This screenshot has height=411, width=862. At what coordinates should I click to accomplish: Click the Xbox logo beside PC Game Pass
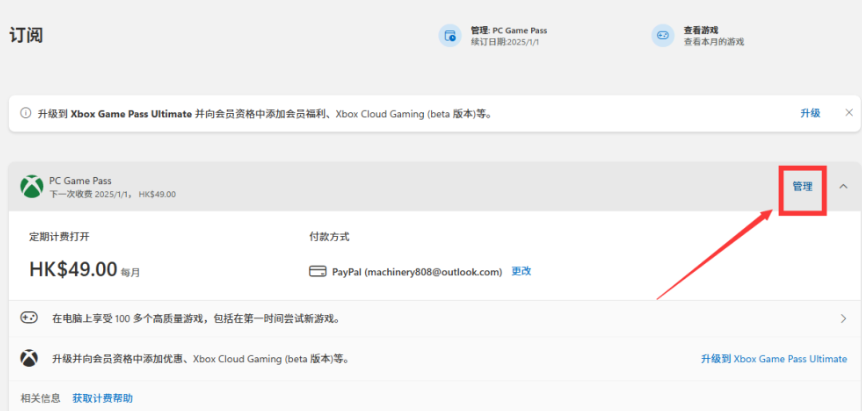pyautogui.click(x=32, y=187)
